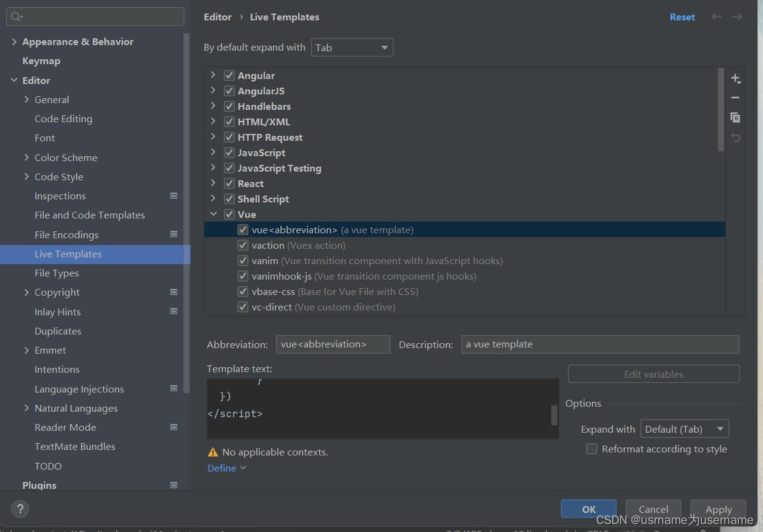Screen dimensions: 763x532
Task: Toggle the AngularJS template group checkbox
Action: coord(229,91)
